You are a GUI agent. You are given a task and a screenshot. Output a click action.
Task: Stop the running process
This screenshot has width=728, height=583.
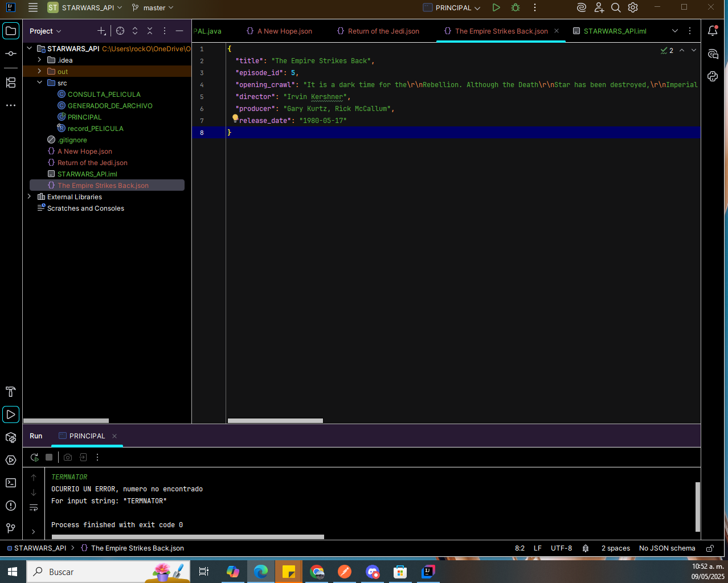click(49, 457)
